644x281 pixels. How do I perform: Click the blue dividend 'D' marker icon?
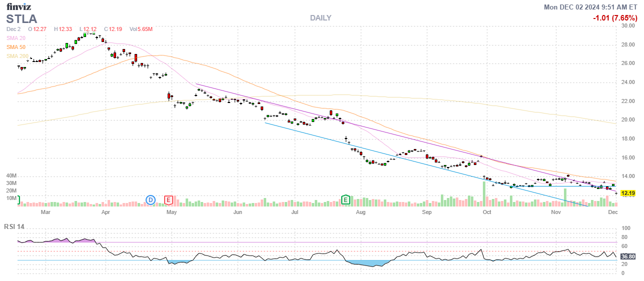[151, 200]
